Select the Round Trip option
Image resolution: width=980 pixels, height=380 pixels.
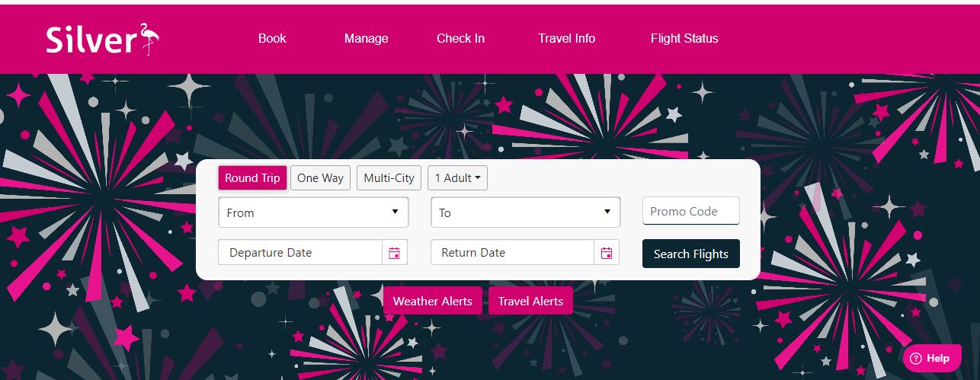[252, 178]
